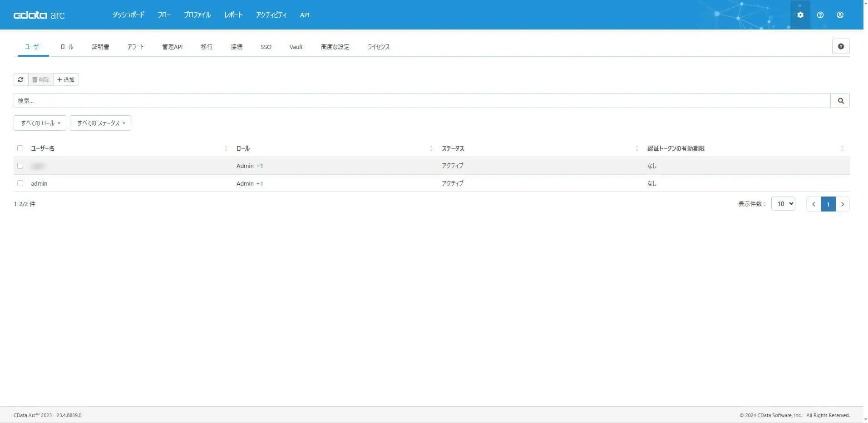Switch to the アラート tab
The width and height of the screenshot is (868, 423).
click(136, 47)
